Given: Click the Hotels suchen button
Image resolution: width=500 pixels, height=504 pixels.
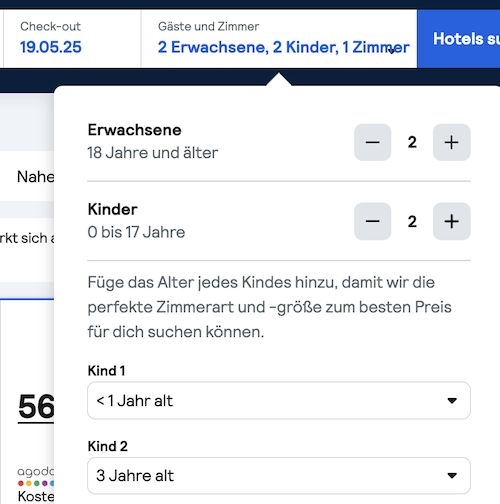Looking at the screenshot, I should coord(458,39).
